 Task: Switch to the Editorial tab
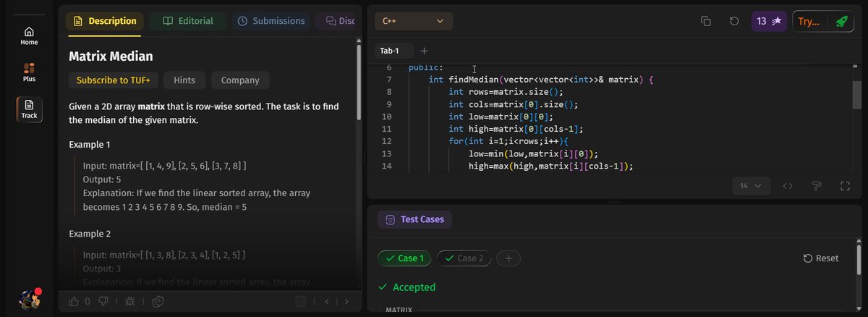[187, 21]
